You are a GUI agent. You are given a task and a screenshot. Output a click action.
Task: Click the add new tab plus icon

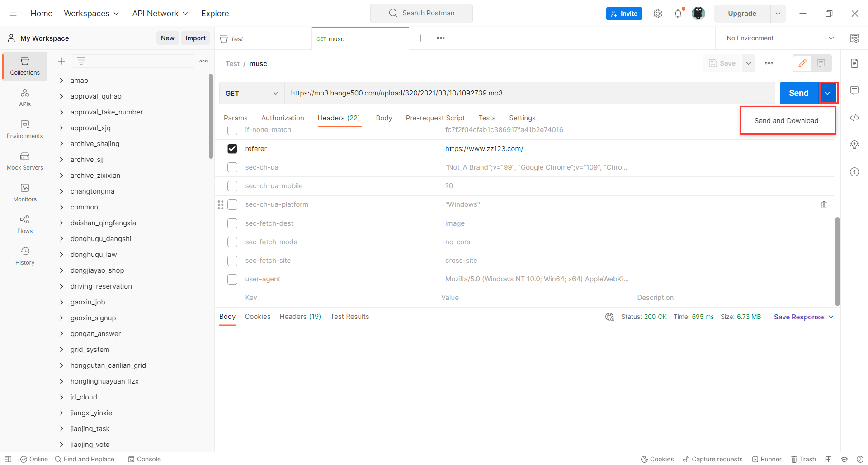click(x=420, y=38)
